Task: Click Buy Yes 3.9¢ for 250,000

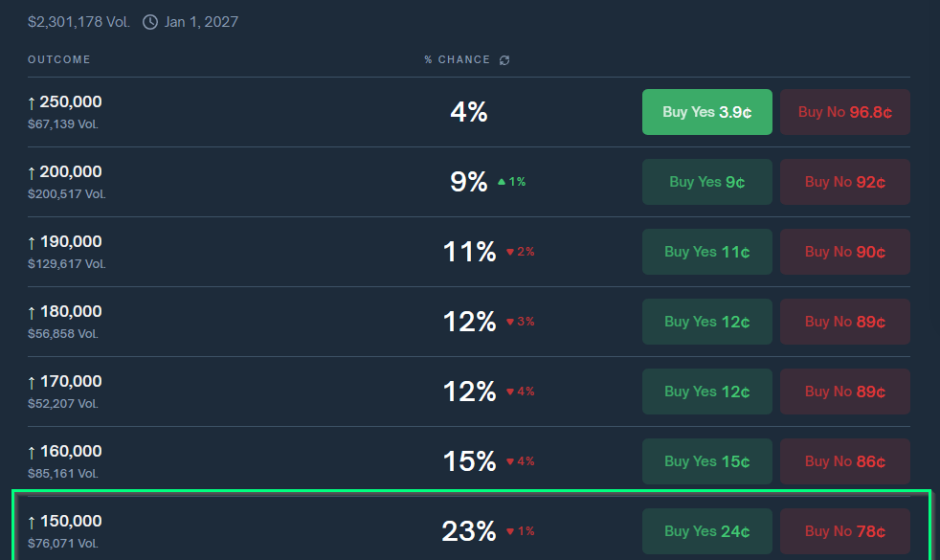Action: [x=707, y=112]
